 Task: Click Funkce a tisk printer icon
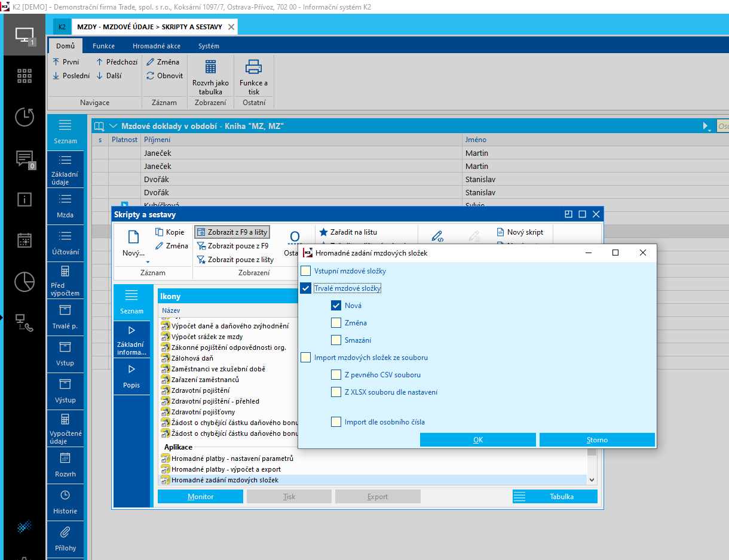coord(254,77)
